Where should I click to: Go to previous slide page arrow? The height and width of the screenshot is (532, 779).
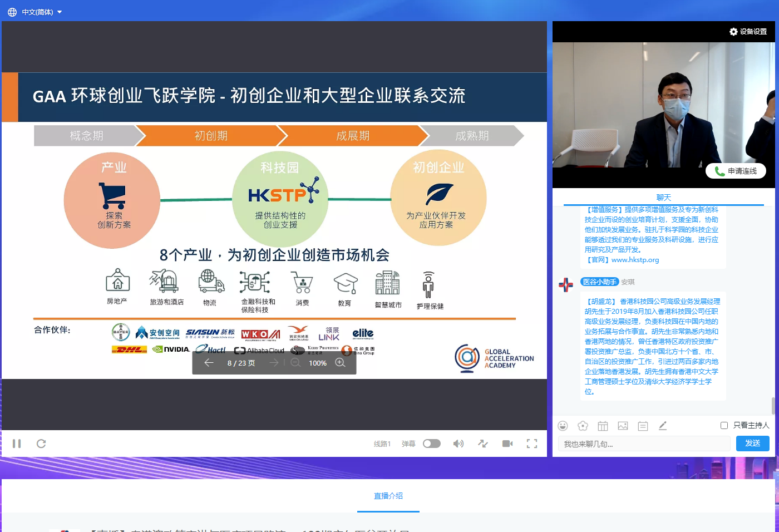[x=209, y=363]
